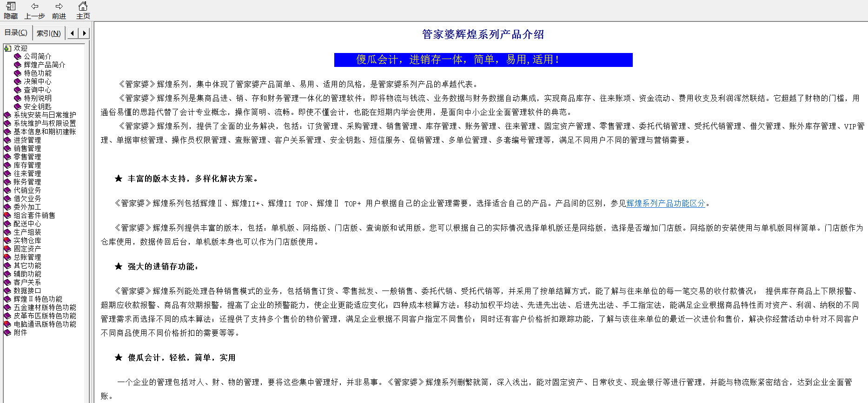Select the 电脑通讯版特色功能 tree entry

point(45,324)
